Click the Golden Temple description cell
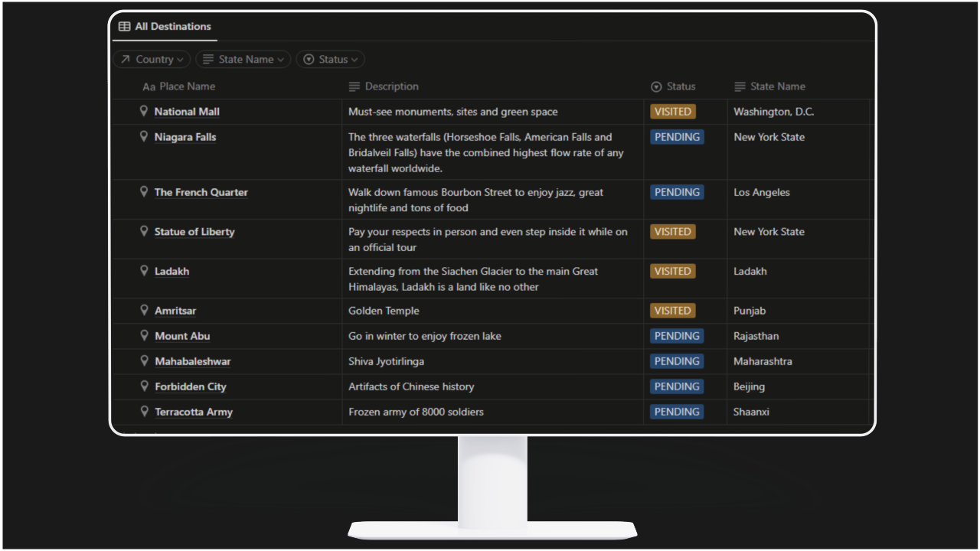The width and height of the screenshot is (980, 551). click(x=493, y=311)
